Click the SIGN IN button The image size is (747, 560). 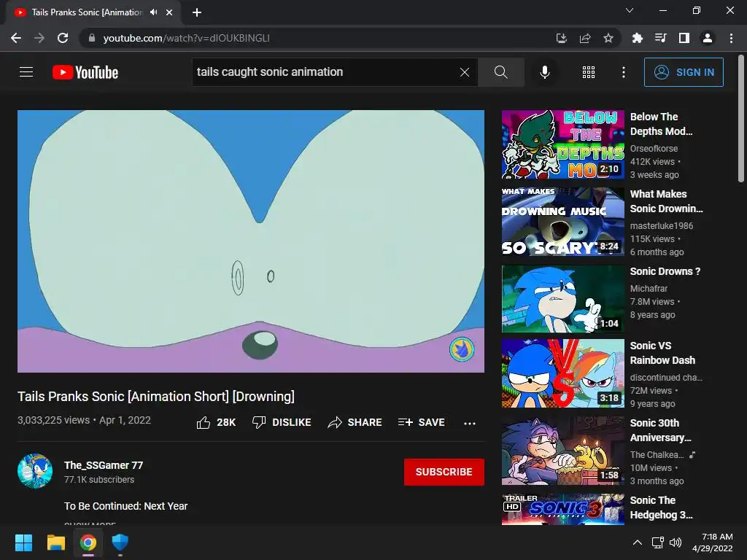click(x=684, y=72)
